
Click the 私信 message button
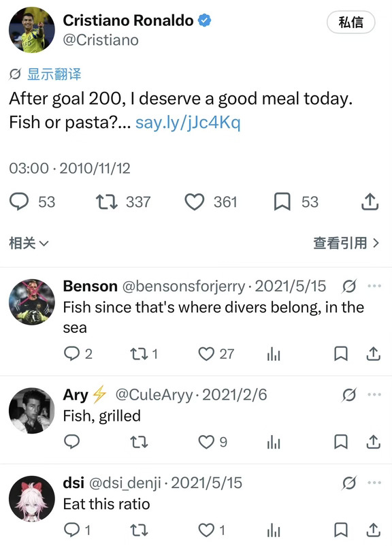tap(350, 22)
